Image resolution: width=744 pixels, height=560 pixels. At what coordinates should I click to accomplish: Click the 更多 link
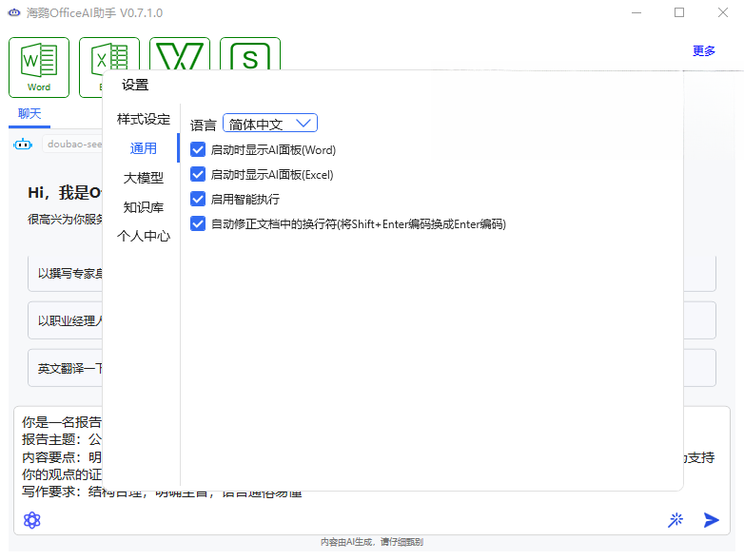pos(704,50)
